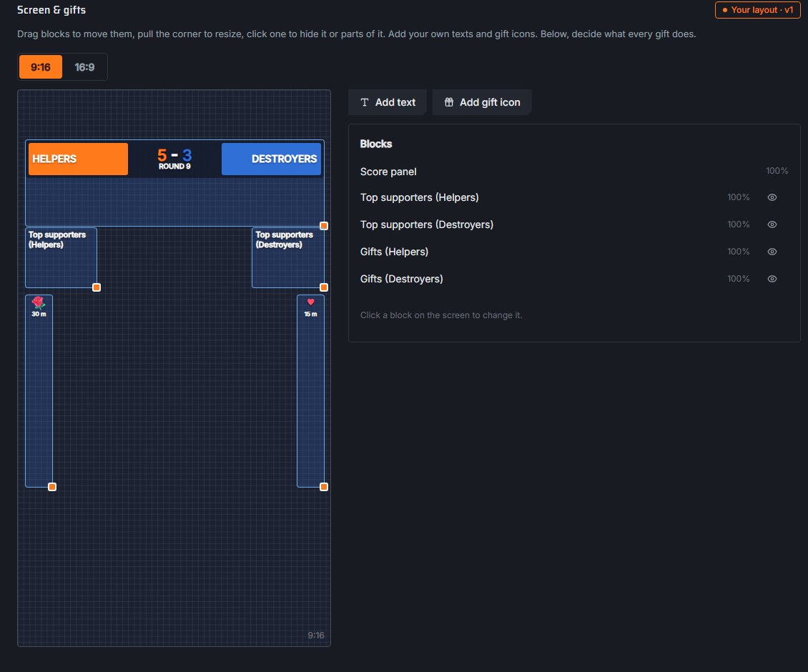Click the Add text button

388,102
